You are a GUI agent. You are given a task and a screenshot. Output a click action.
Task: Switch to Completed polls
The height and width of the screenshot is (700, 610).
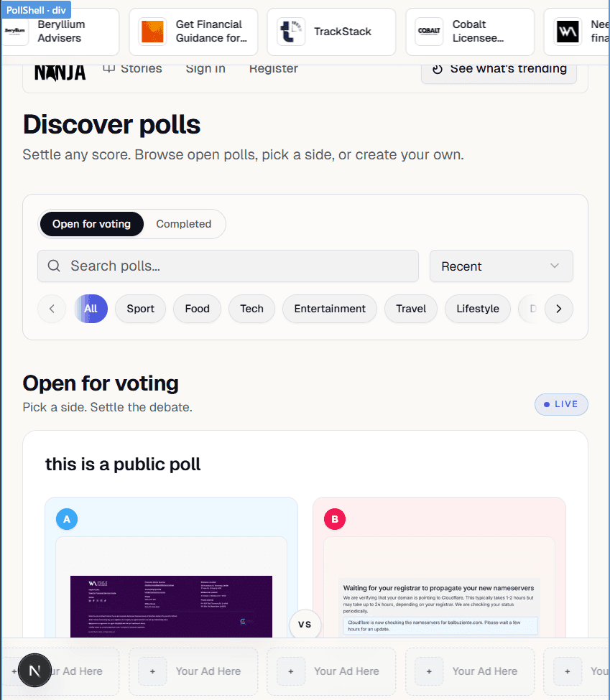click(x=184, y=224)
